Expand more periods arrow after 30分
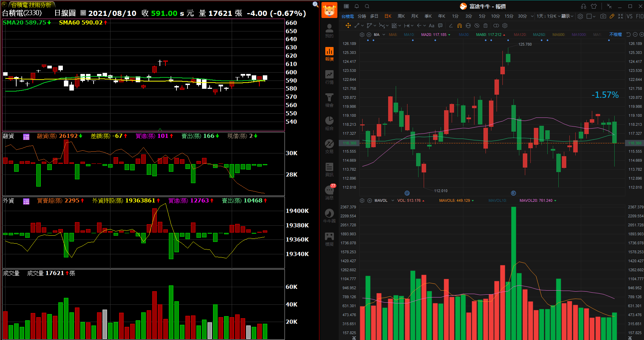The height and width of the screenshot is (340, 644). pyautogui.click(x=532, y=16)
